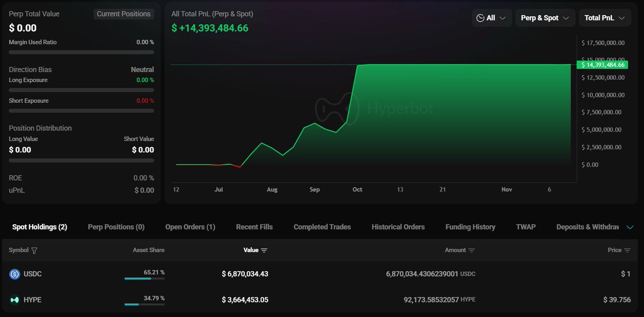Click the USDC asset share bar
644x317 pixels.
(144, 278)
